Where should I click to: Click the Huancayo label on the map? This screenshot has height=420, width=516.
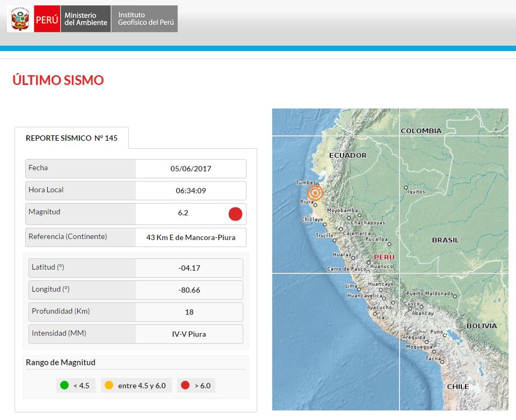pos(381,284)
